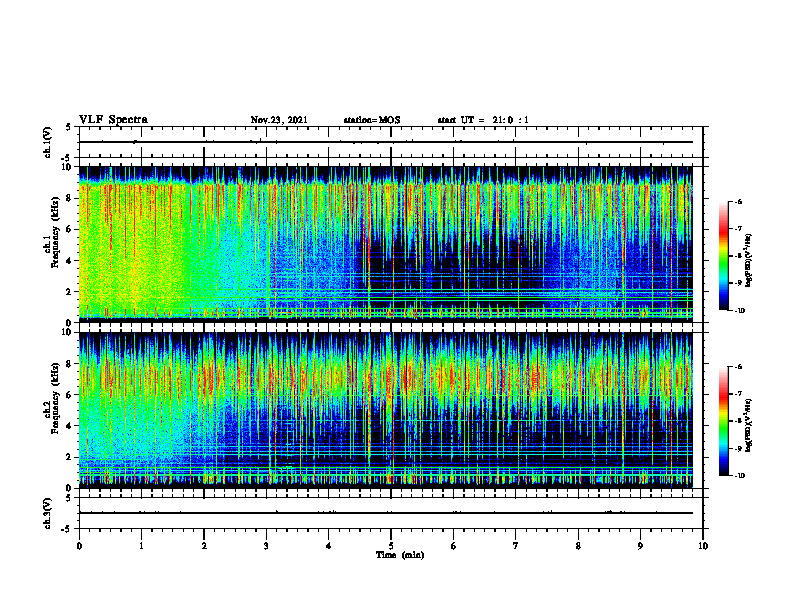Click the time axis tick label "8"
This screenshot has height=612, width=792.
point(578,546)
